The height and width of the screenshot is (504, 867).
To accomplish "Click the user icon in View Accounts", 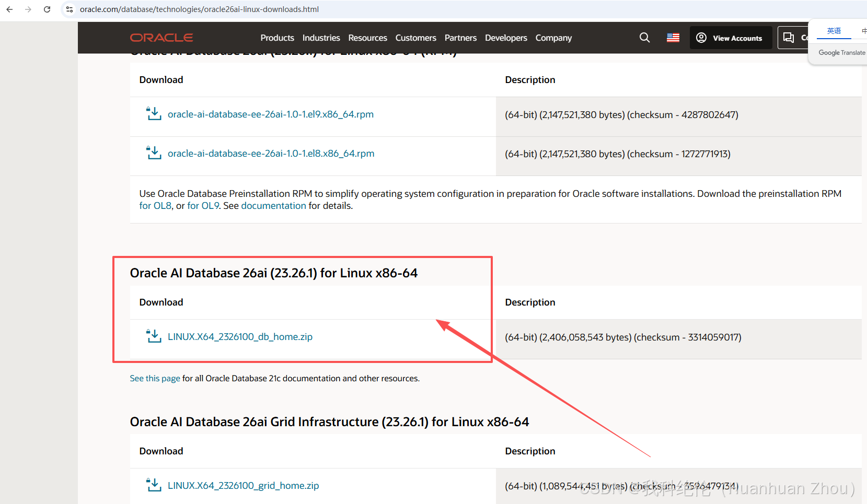I will pyautogui.click(x=701, y=38).
